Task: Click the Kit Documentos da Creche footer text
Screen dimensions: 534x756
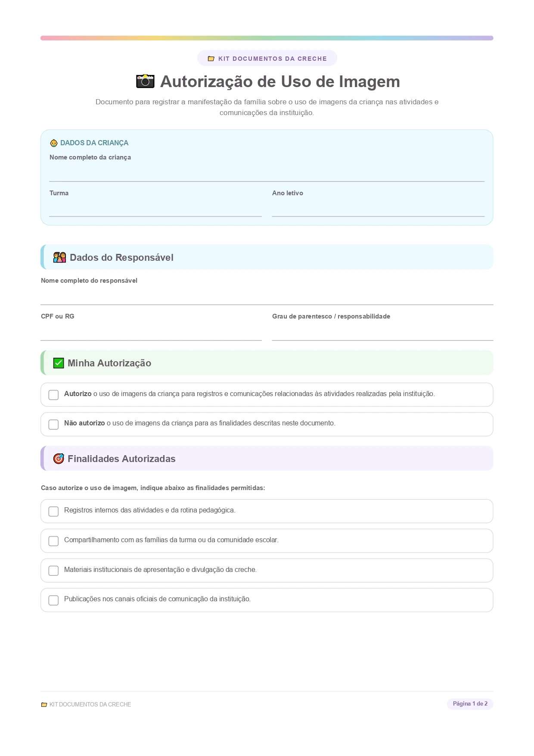Action: point(90,704)
